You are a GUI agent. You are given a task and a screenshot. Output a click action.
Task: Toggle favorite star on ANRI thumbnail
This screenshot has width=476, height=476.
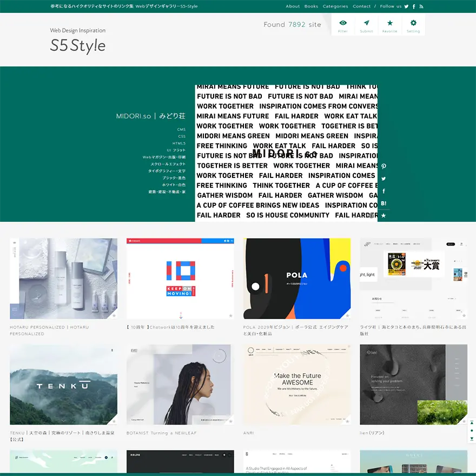(x=348, y=421)
